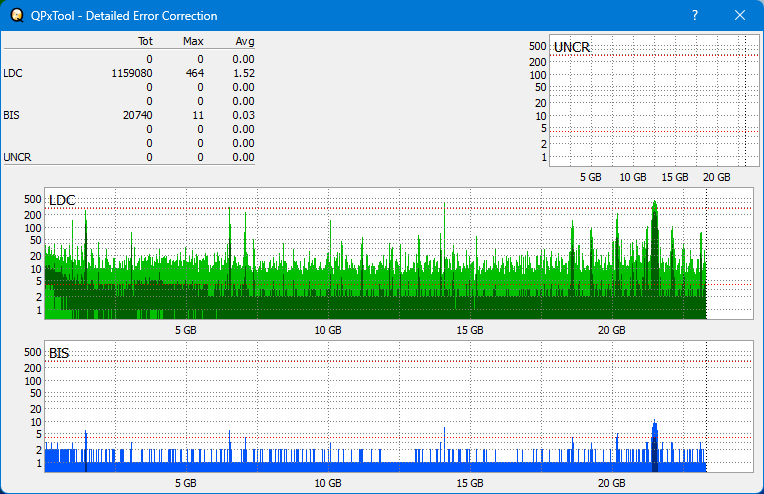Click the BIS total value 20740

pos(137,115)
